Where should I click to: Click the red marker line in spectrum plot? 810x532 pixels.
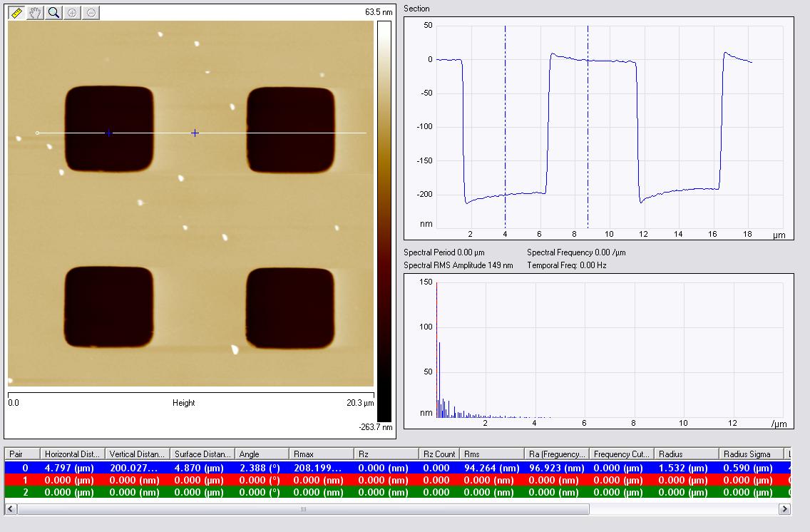pos(436,349)
